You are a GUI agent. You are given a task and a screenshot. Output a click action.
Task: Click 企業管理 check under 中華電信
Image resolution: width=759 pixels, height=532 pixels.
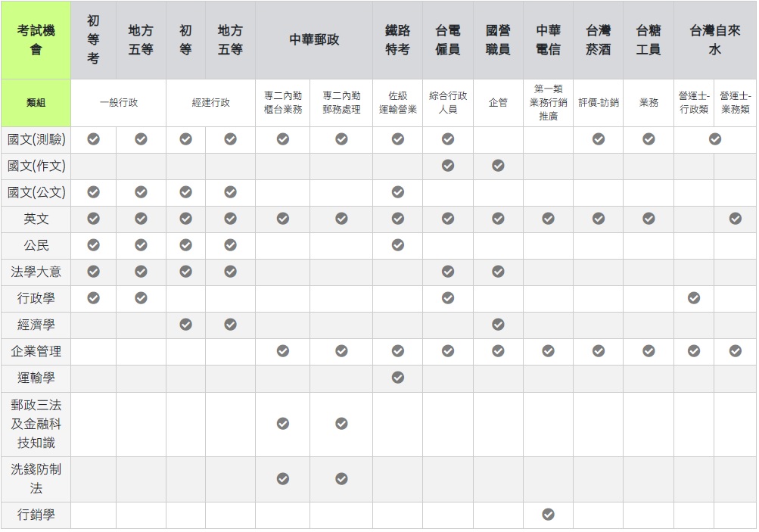(548, 350)
